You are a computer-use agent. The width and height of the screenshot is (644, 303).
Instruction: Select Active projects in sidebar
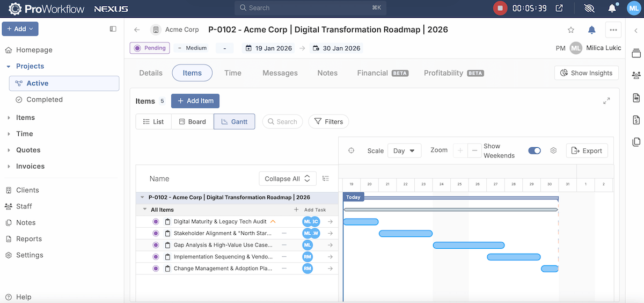(64, 83)
